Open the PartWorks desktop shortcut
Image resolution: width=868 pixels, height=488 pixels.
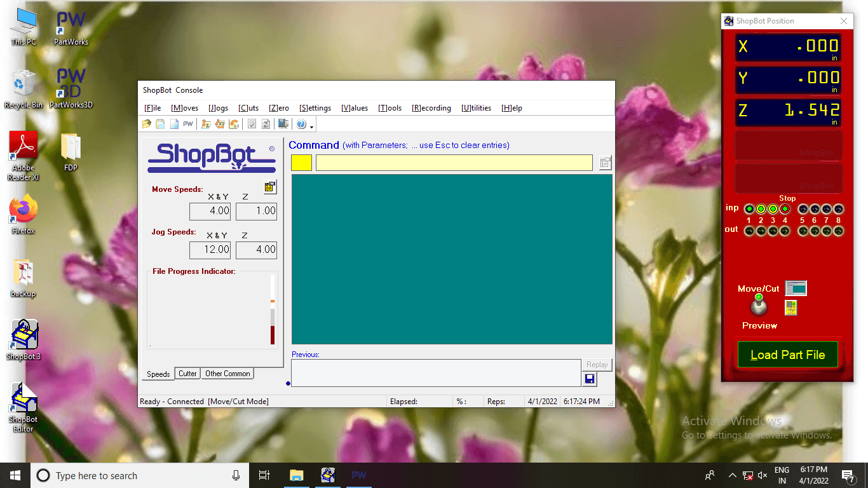71,28
